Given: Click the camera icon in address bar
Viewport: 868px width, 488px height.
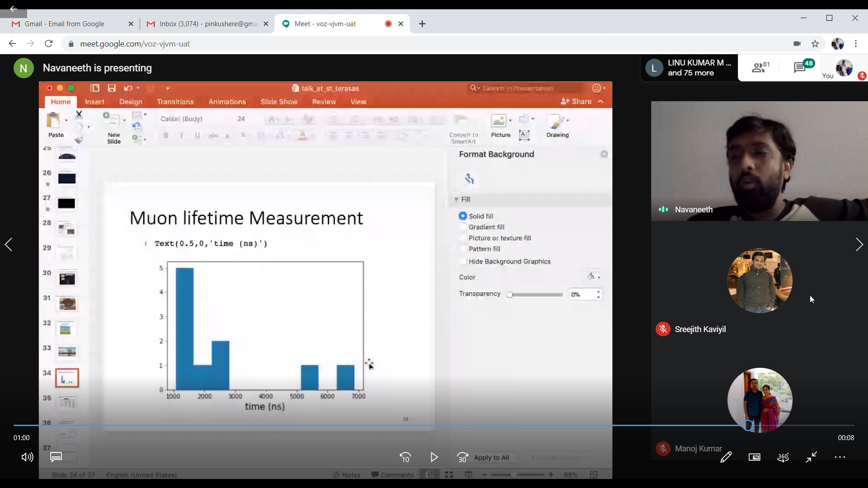Looking at the screenshot, I should [797, 43].
